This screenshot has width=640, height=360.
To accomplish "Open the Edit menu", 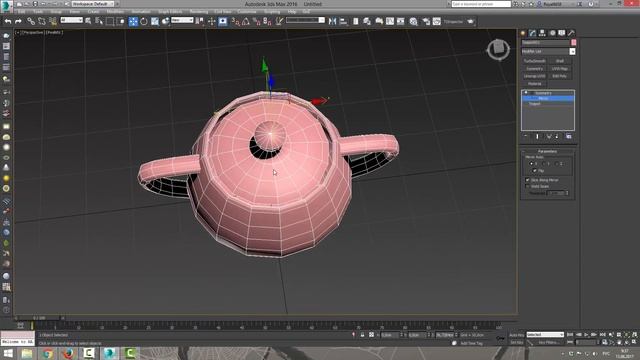I will coord(21,12).
